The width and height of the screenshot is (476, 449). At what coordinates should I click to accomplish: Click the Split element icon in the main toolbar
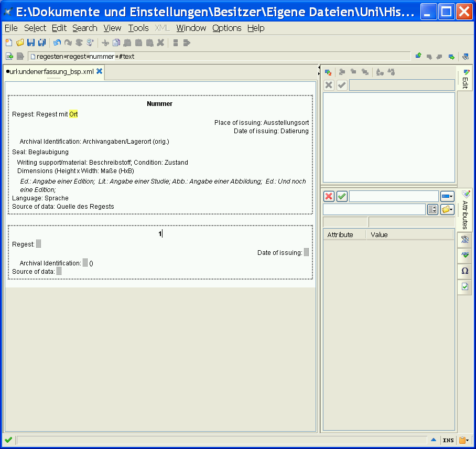click(x=176, y=43)
